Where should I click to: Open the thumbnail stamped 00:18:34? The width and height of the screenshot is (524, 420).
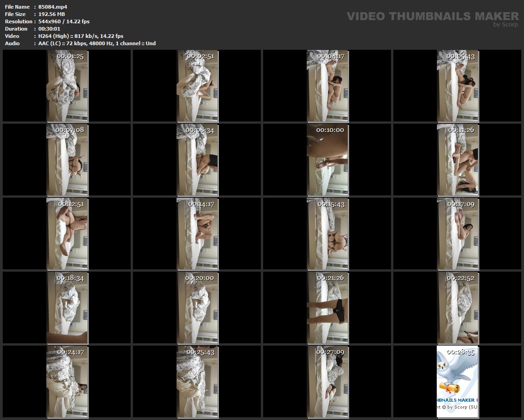click(x=67, y=308)
